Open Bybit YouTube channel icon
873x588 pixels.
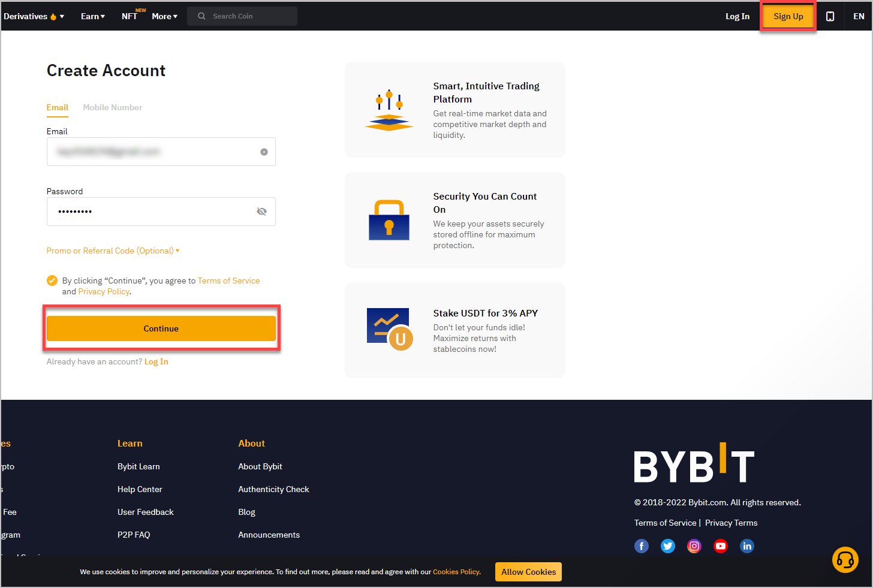(721, 546)
